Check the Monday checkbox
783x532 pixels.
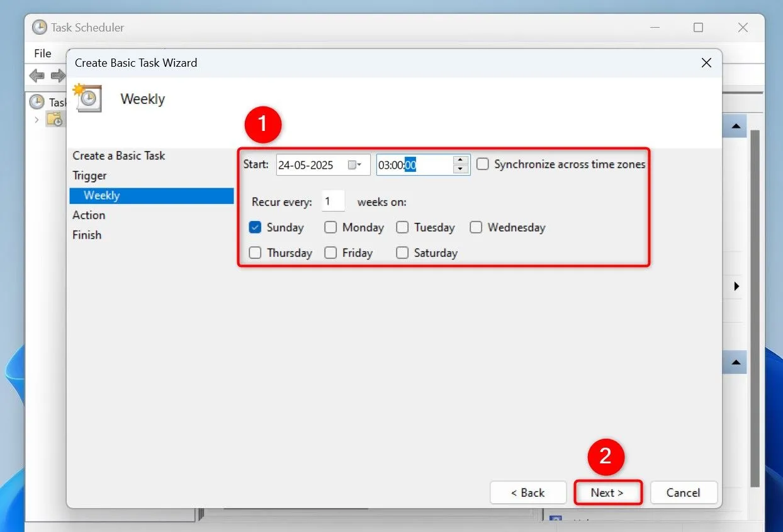330,227
